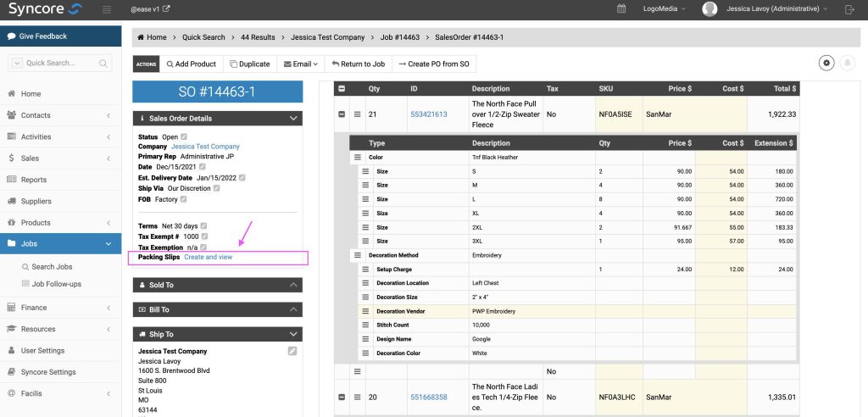Click the Duplicate button

[x=250, y=64]
